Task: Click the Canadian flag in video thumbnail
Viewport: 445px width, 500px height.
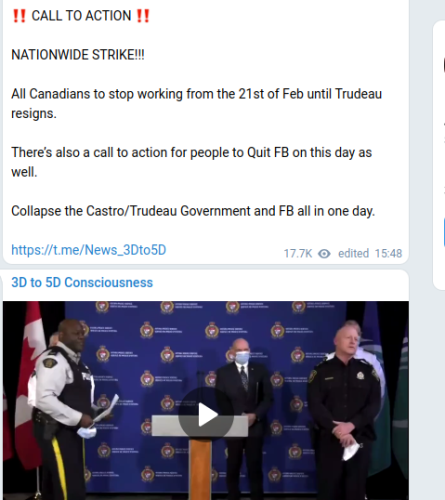Action: point(23,383)
